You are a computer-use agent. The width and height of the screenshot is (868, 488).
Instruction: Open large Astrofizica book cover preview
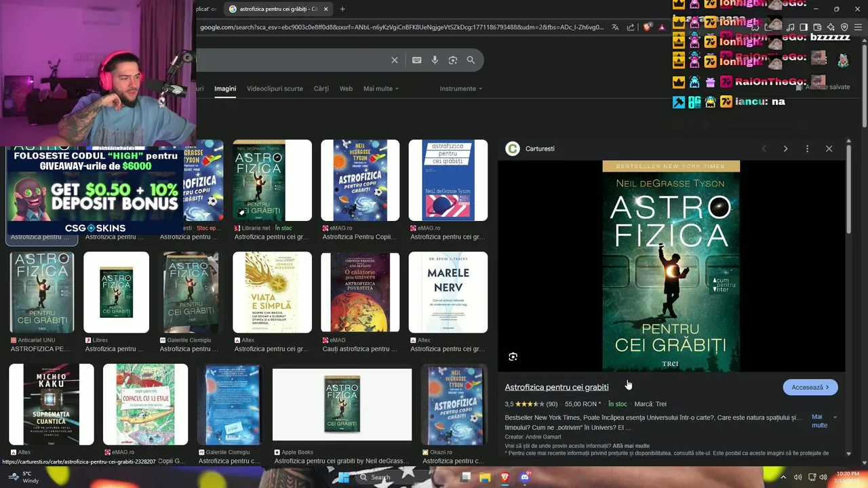pos(671,266)
